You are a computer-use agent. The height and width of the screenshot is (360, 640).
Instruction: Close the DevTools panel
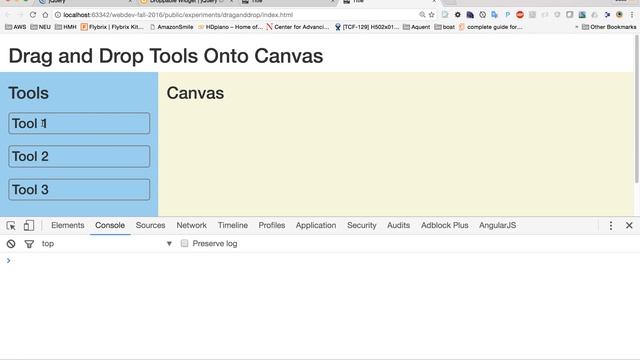click(629, 225)
